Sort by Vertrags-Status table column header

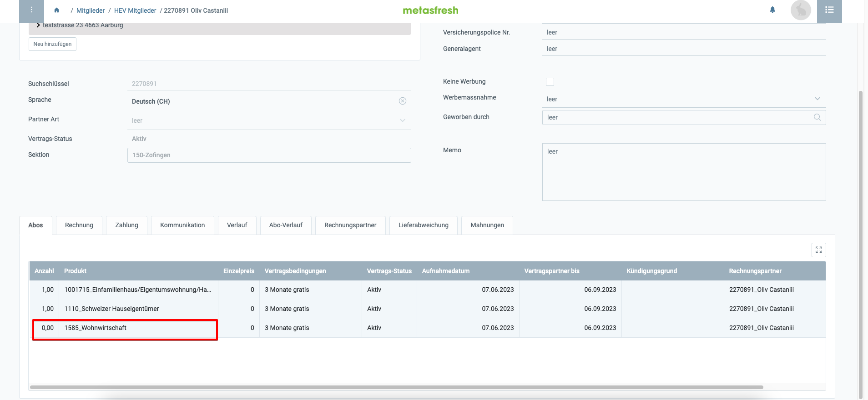tap(389, 271)
